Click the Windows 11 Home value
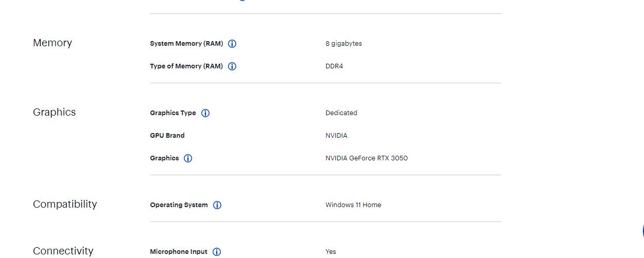This screenshot has height=258, width=644. [353, 205]
